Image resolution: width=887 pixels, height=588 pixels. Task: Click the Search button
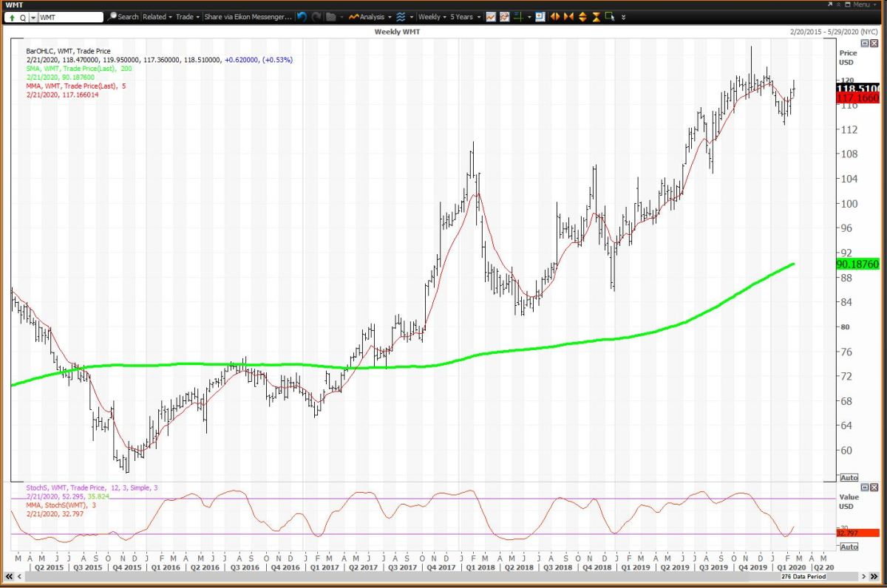[x=123, y=16]
